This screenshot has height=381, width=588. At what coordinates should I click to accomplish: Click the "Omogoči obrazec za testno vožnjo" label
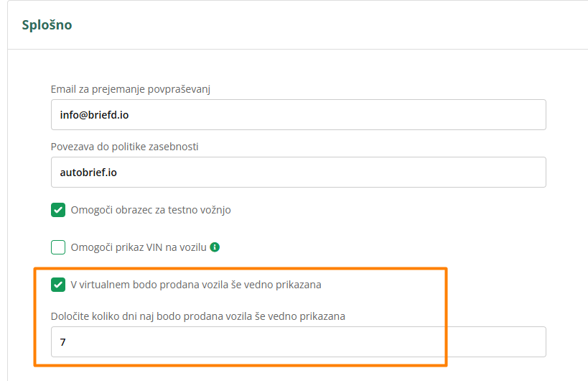coord(151,211)
